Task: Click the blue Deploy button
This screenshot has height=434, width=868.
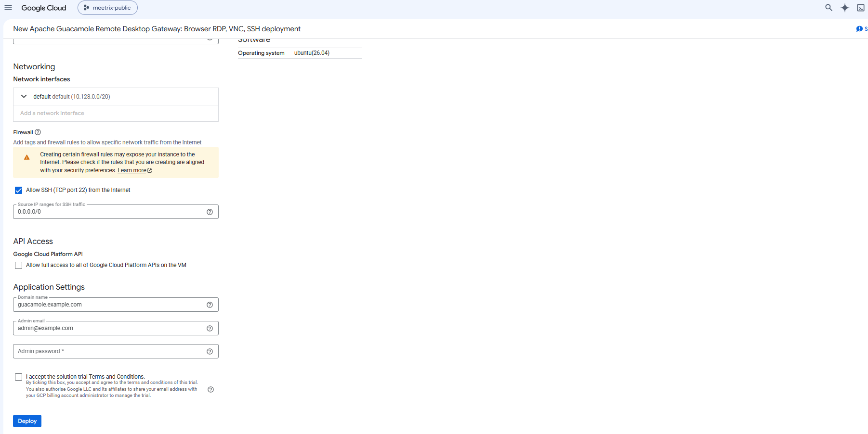Action: [x=27, y=421]
